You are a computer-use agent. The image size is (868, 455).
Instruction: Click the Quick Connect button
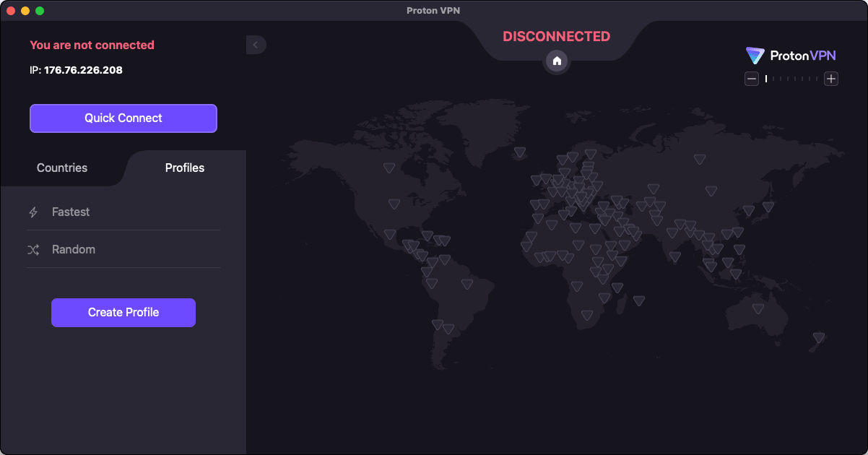[x=123, y=118]
